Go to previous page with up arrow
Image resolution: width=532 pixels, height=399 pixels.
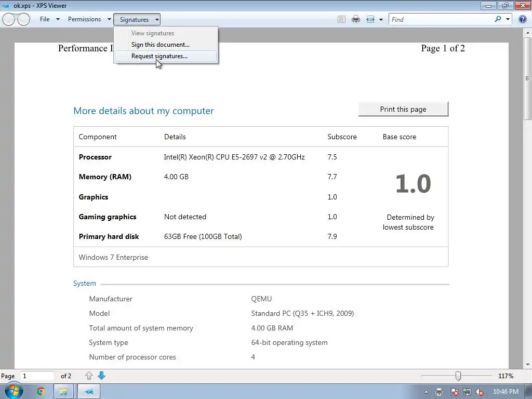(89, 376)
